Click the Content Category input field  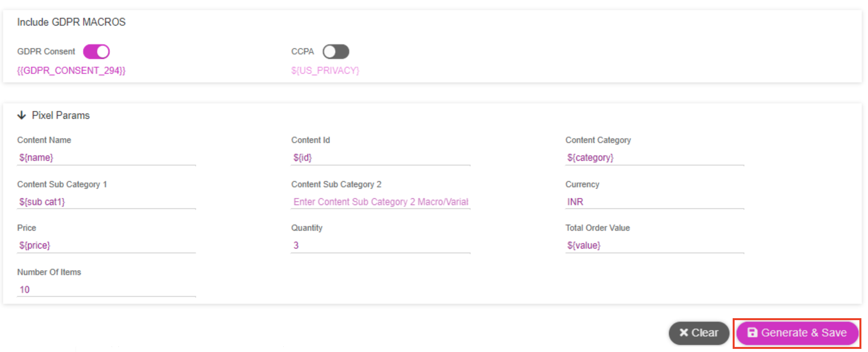coord(654,158)
